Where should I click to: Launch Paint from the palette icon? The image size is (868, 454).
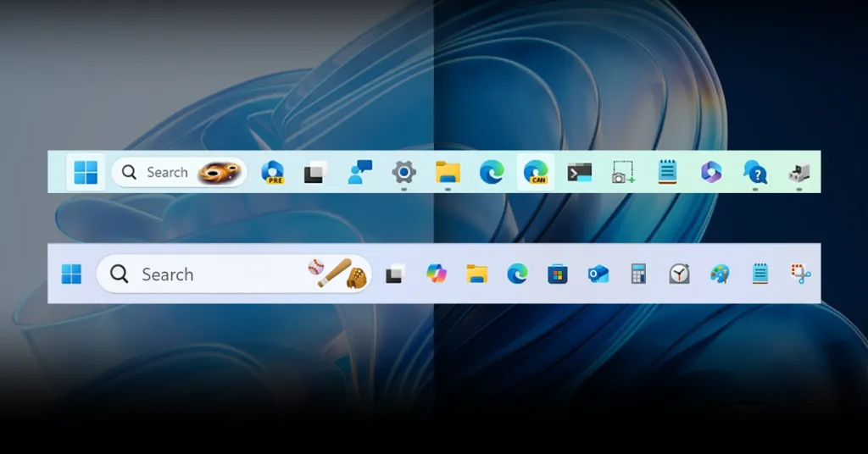tap(720, 274)
